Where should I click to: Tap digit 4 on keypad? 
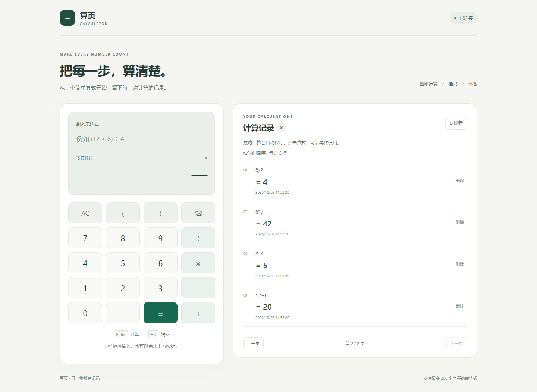click(85, 263)
